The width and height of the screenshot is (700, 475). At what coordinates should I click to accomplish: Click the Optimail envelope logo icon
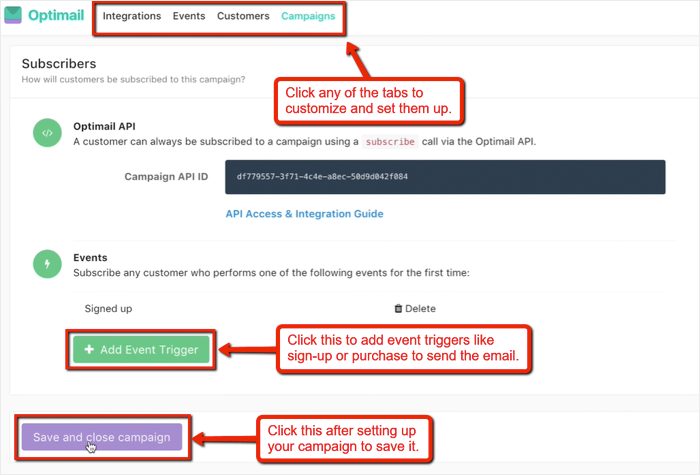coord(13,14)
